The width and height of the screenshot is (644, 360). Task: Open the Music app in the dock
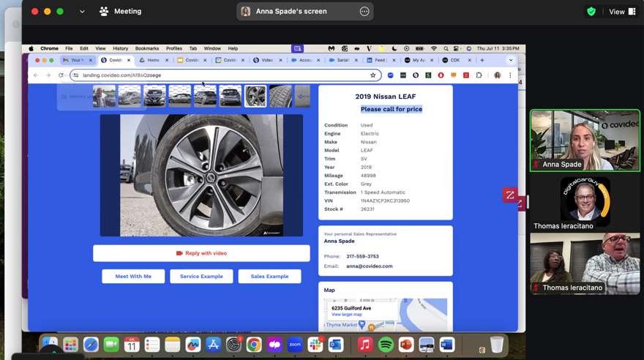365,345
